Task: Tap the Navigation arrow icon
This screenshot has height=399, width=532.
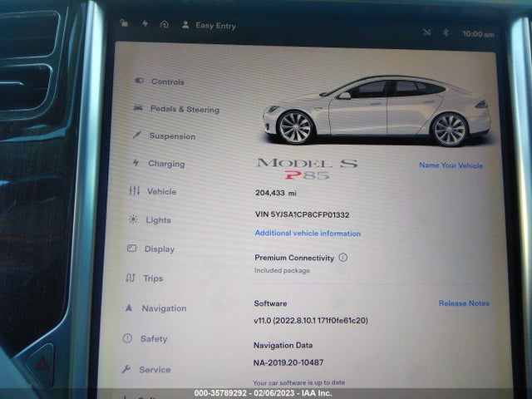Action: 129,308
